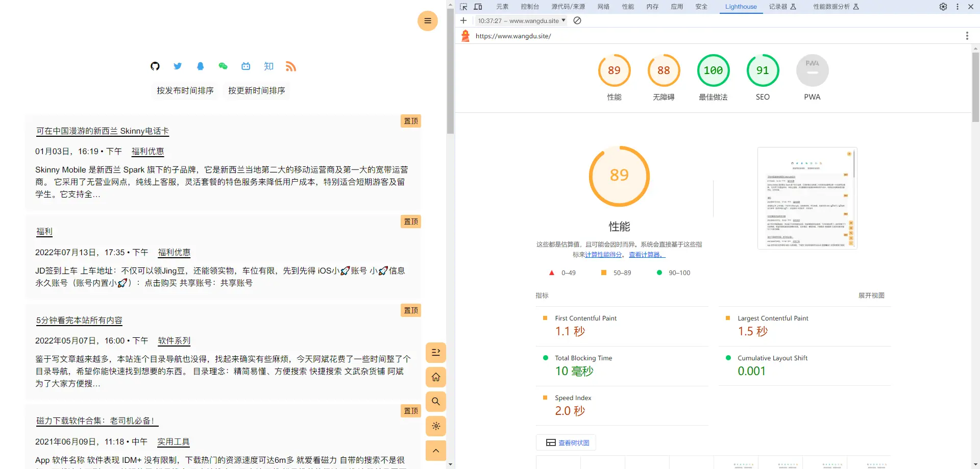Expand metrics with 展开视图
This screenshot has height=469, width=980.
point(871,295)
